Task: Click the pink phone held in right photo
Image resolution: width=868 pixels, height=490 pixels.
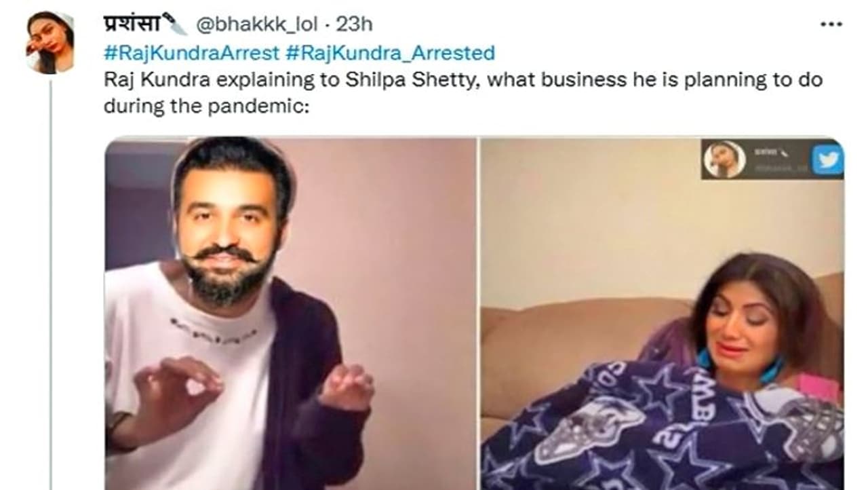Action: coord(817,387)
